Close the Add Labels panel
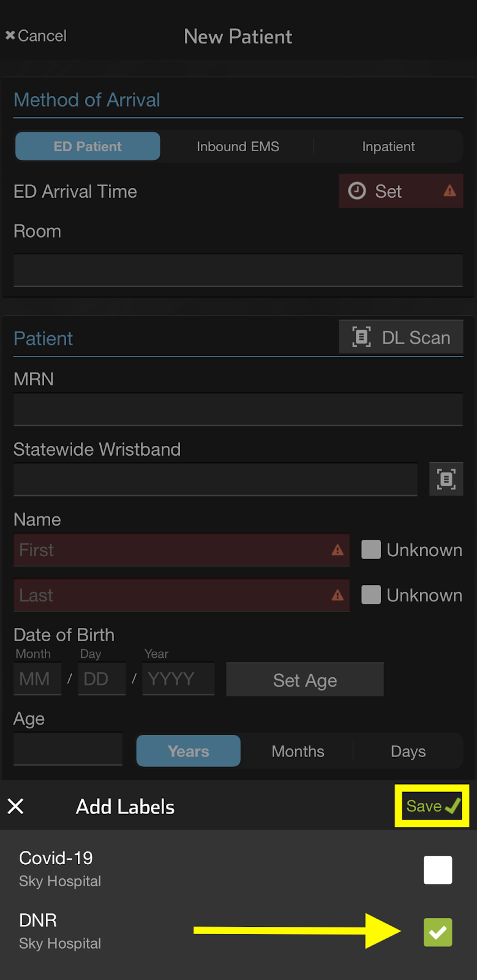Viewport: 477px width, 980px height. pos(16,806)
